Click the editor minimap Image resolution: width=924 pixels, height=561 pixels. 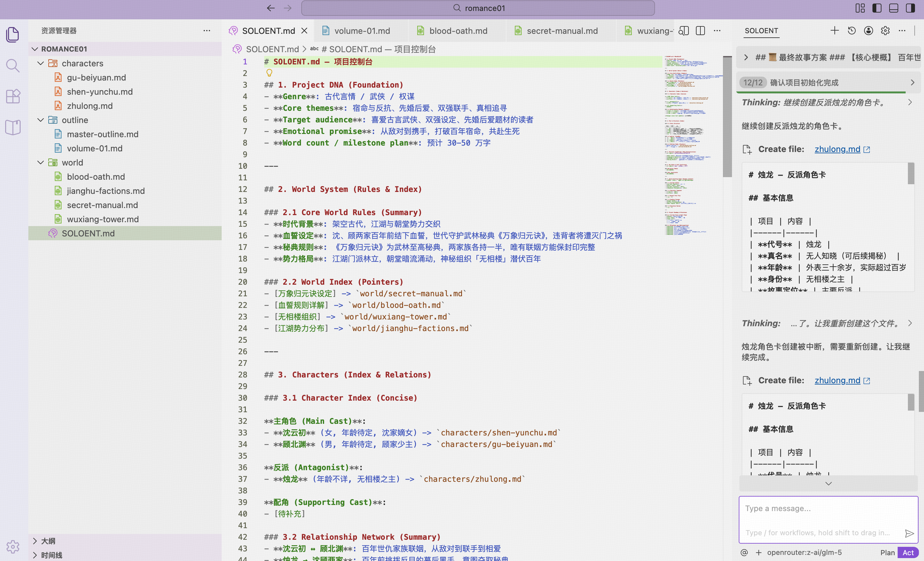click(693, 146)
